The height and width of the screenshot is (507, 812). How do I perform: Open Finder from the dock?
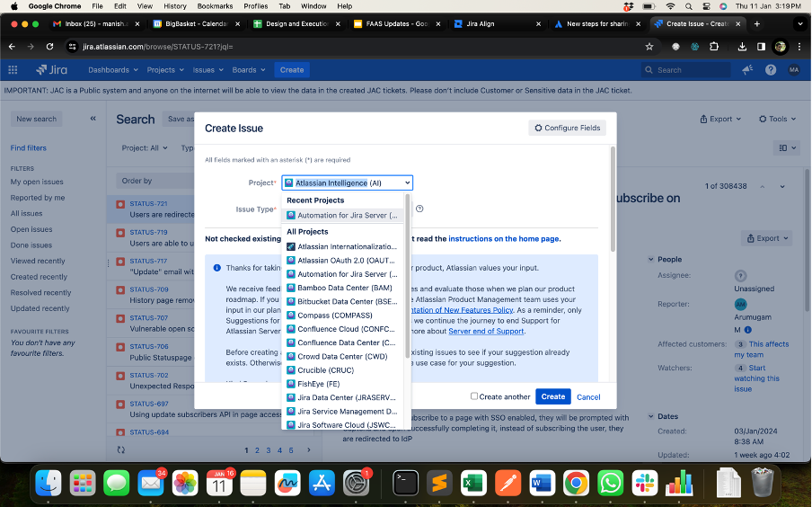coord(49,483)
